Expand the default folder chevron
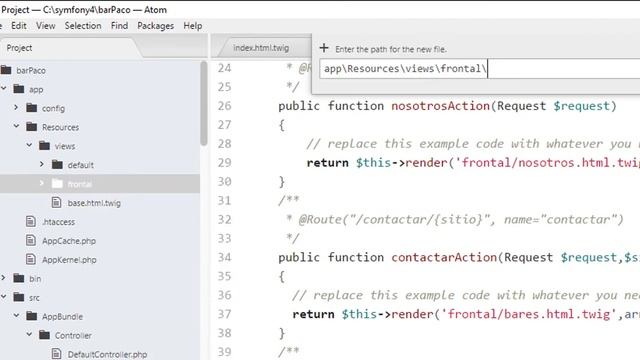The image size is (640, 360). coord(42,164)
